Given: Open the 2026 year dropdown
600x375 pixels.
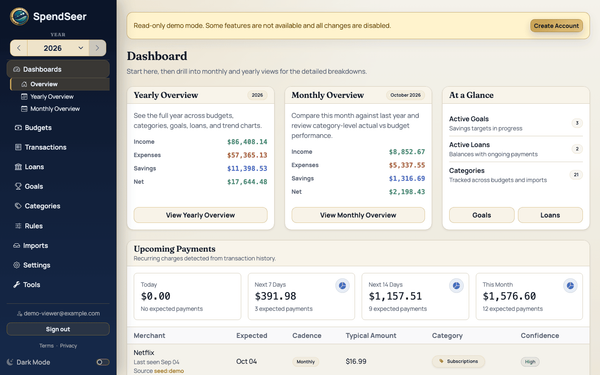Looking at the screenshot, I should tap(58, 48).
